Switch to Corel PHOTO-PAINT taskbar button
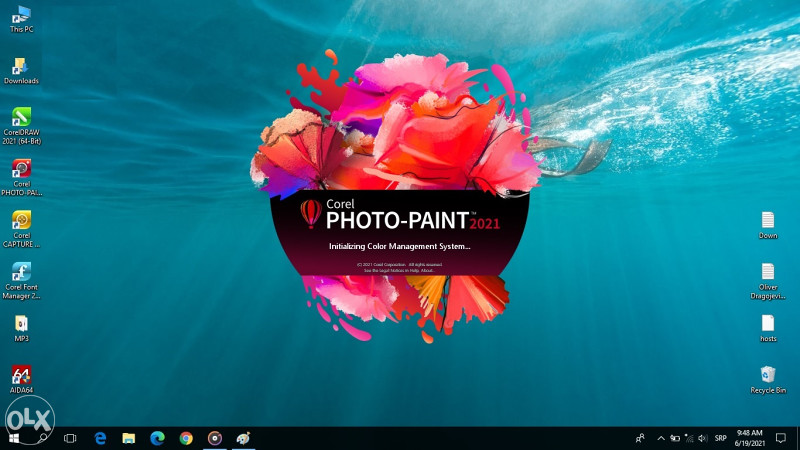Viewport: 800px width, 450px height. [215, 438]
